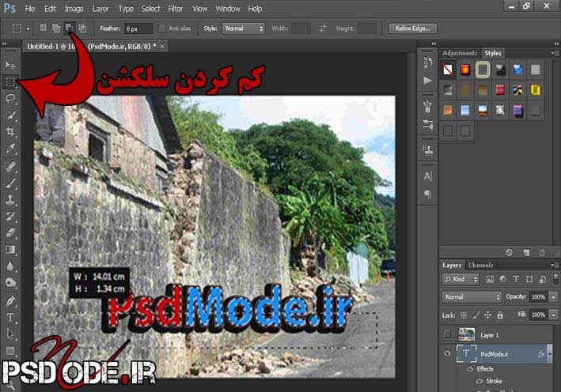This screenshot has width=561, height=392.
Task: Click the layer Opacity value field
Action: (x=538, y=297)
